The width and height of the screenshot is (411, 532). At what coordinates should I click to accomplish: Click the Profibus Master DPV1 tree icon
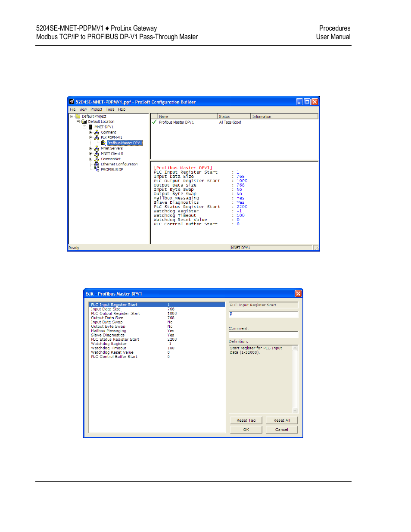[x=103, y=143]
